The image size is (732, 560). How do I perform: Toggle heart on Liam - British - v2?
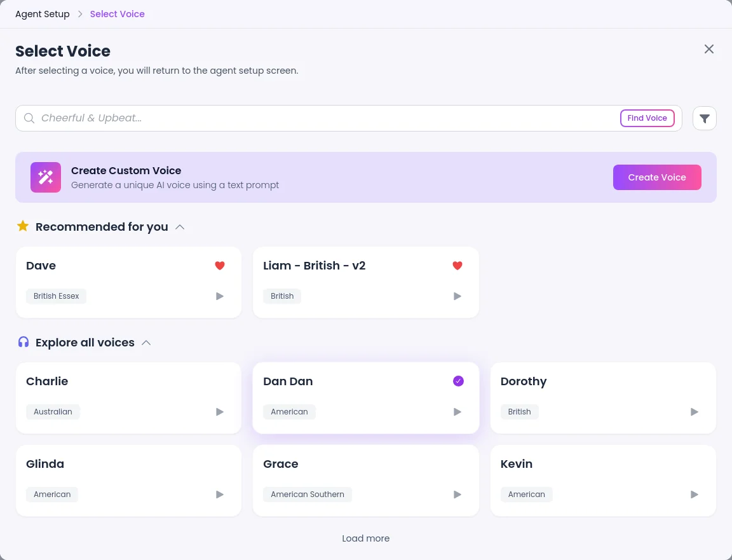pos(457,265)
